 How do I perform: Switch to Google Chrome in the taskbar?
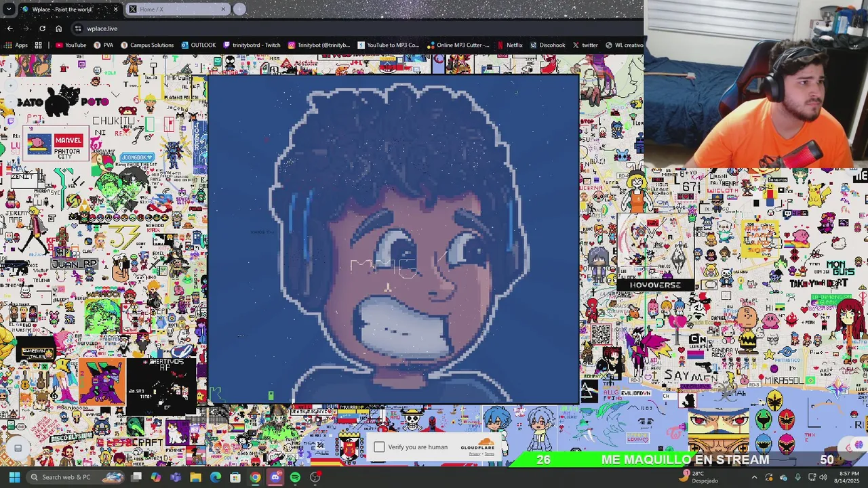(x=255, y=477)
